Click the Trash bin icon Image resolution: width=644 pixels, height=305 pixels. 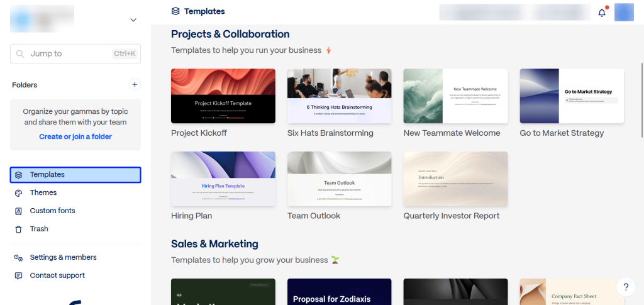(x=18, y=230)
